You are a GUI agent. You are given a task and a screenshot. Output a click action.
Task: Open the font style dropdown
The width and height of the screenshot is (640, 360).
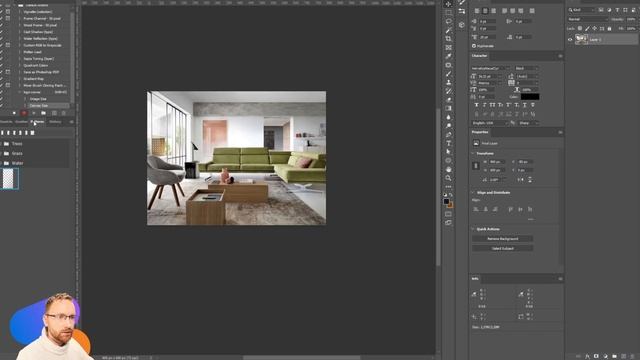527,68
